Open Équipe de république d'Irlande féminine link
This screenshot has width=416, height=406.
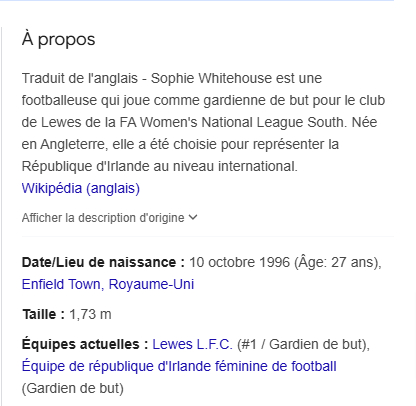179,366
